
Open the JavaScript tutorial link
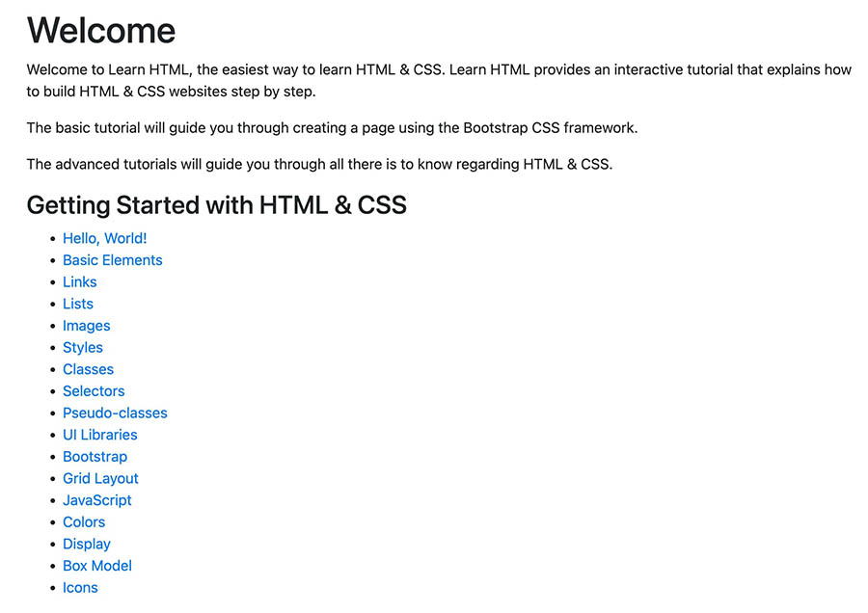[96, 500]
